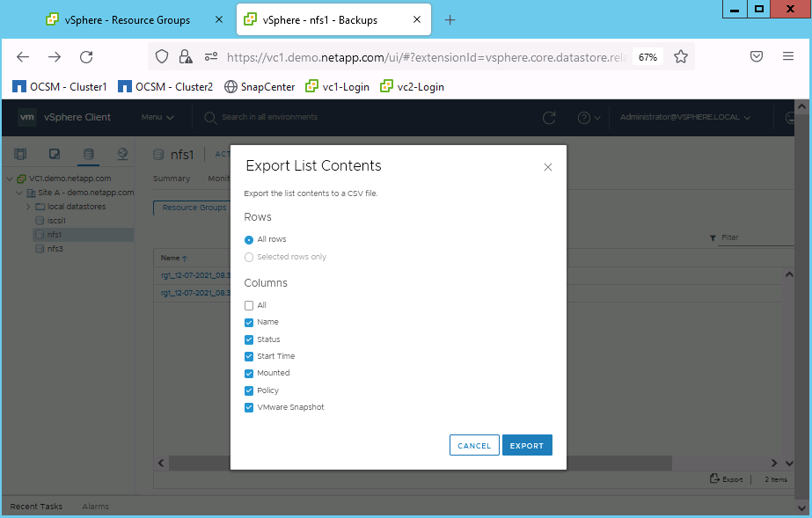Switch to vSphere - Resource Groups tab
Screen dimensions: 812x518
tap(128, 20)
